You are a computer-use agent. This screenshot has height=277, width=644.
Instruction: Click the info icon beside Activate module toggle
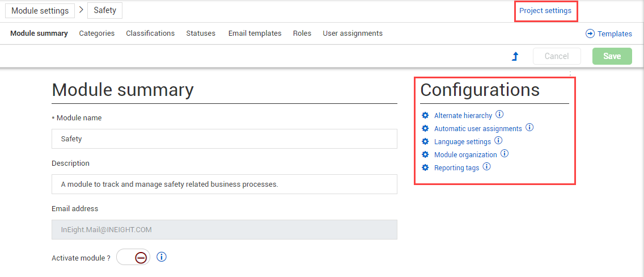tap(162, 257)
